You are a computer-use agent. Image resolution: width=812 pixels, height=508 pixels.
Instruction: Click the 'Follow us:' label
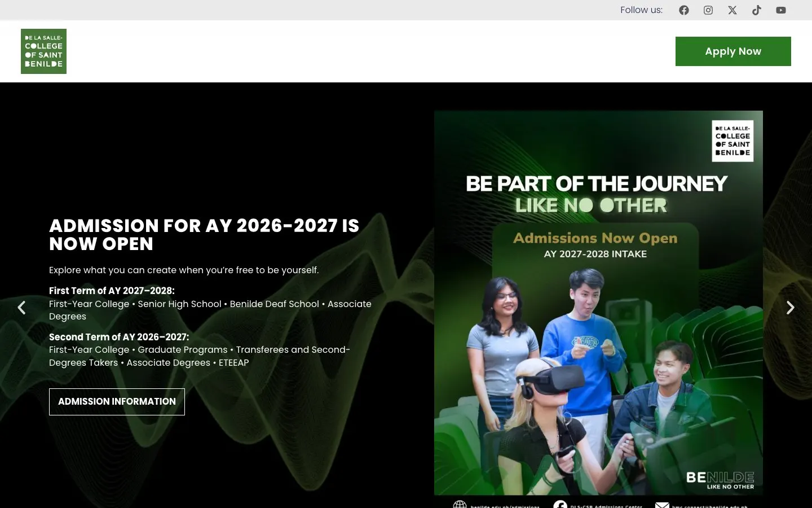641,10
